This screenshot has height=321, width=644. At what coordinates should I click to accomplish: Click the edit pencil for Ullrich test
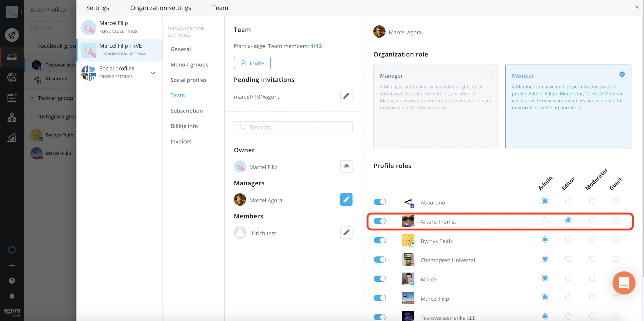click(x=346, y=232)
